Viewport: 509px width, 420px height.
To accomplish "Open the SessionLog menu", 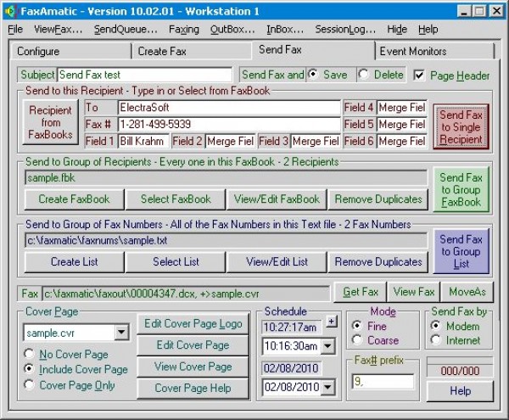I will click(x=344, y=29).
